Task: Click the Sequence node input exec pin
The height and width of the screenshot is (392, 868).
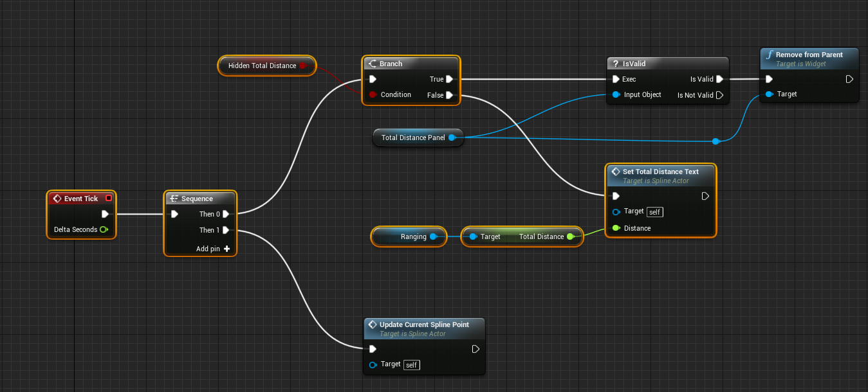Action: [174, 214]
